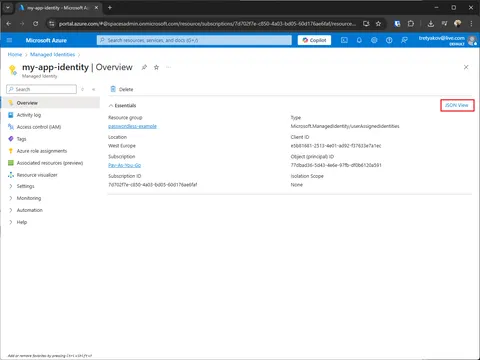This screenshot has width=480, height=360.
Task: Open JSON View link
Action: 457,105
